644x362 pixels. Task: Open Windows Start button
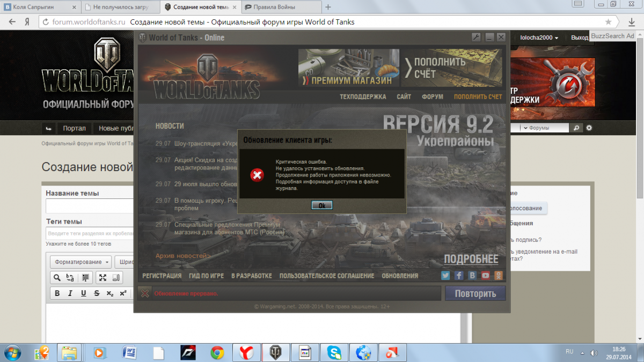coord(13,352)
